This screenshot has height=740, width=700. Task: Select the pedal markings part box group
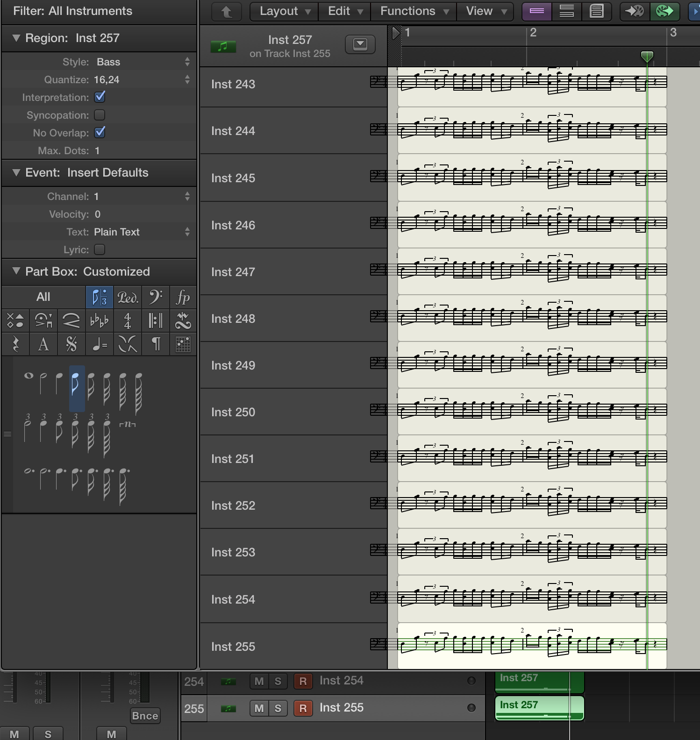(127, 297)
